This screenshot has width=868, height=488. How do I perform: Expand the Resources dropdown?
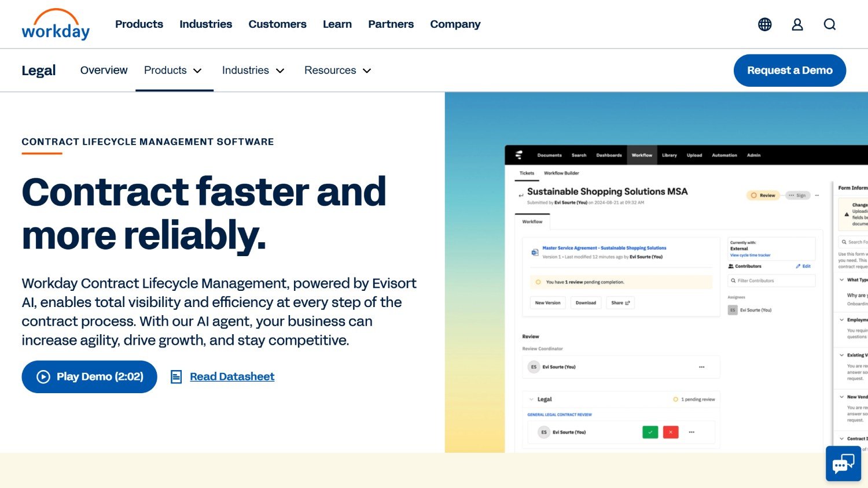[x=338, y=70]
